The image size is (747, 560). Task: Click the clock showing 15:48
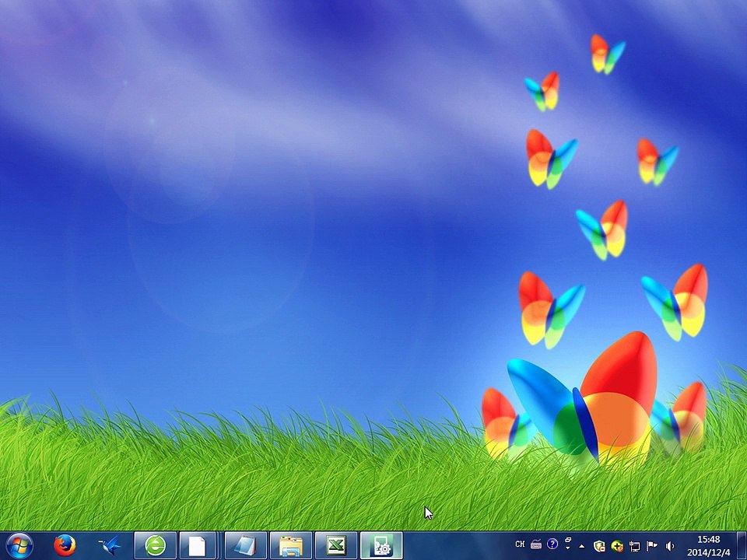coord(708,540)
